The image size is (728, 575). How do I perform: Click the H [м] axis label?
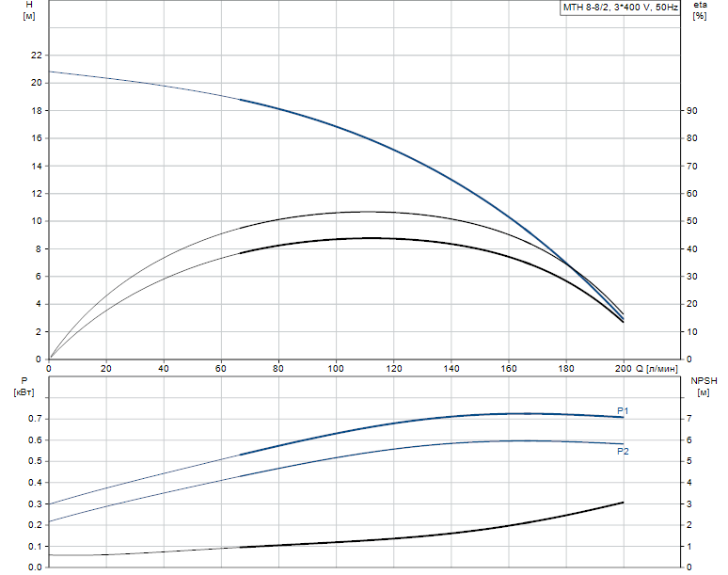(29, 10)
